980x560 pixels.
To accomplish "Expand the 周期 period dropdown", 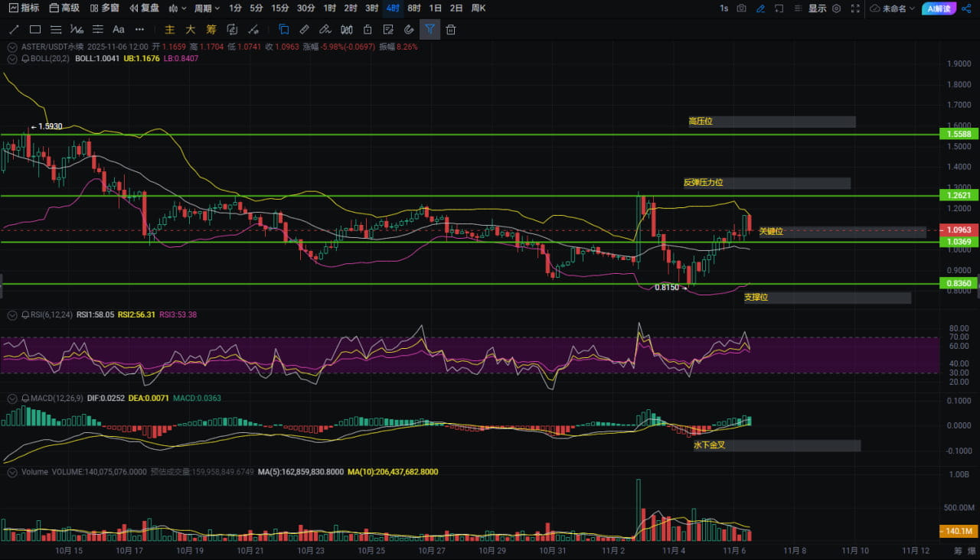I will (x=207, y=8).
